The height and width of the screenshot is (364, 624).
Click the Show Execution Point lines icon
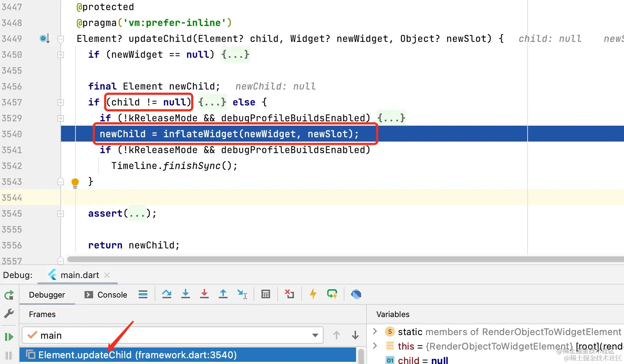click(143, 294)
